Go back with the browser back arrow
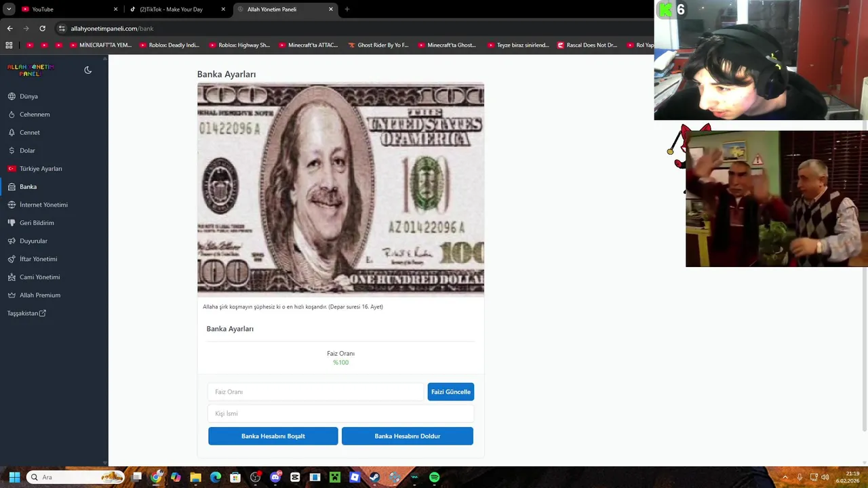 point(9,28)
